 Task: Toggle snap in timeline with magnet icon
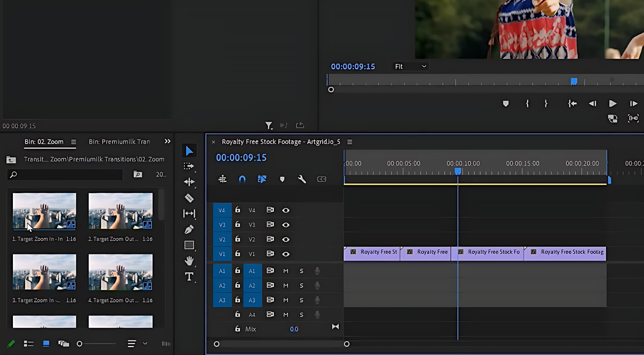242,179
